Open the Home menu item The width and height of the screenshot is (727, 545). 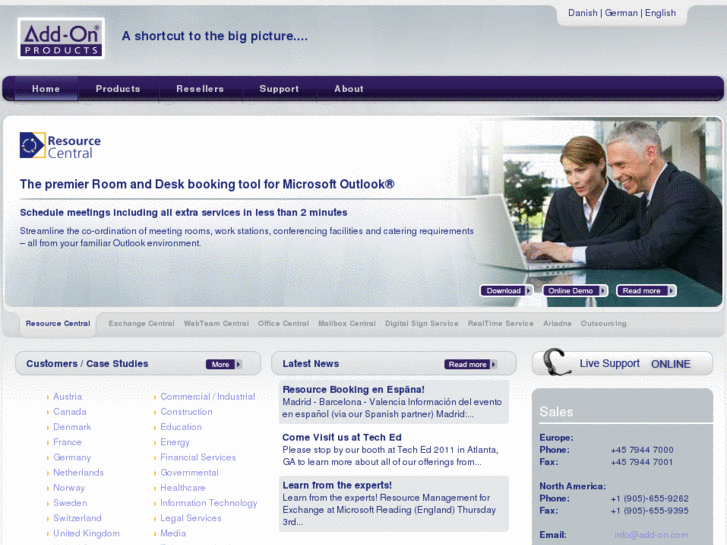tap(46, 89)
